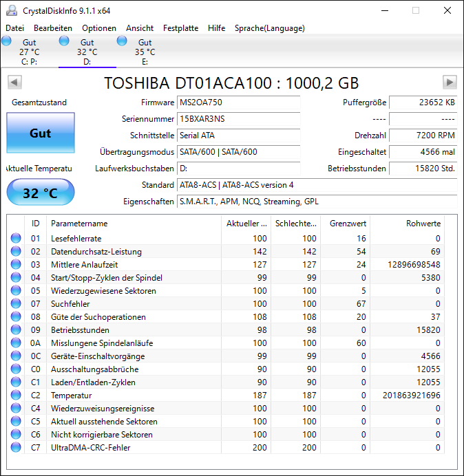Viewport: 464px width, 476px height.
Task: Click the Seriennummer field 15BXAR3NS
Action: pyautogui.click(x=238, y=119)
